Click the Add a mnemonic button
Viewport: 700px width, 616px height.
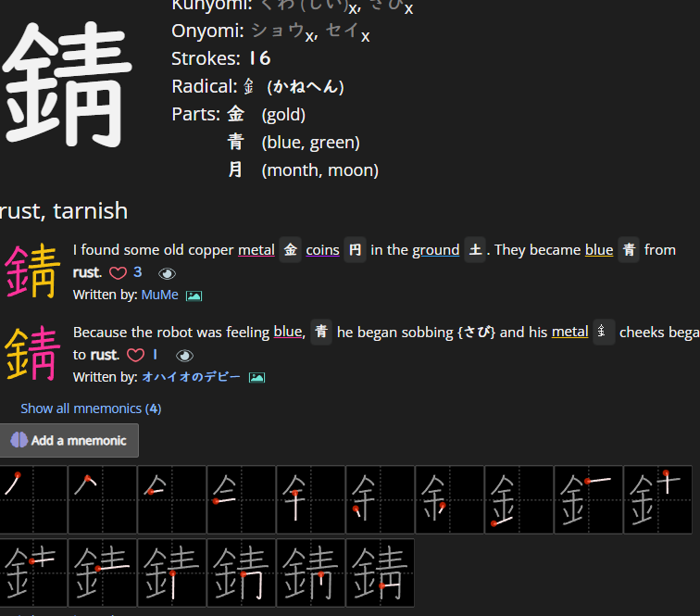click(69, 441)
